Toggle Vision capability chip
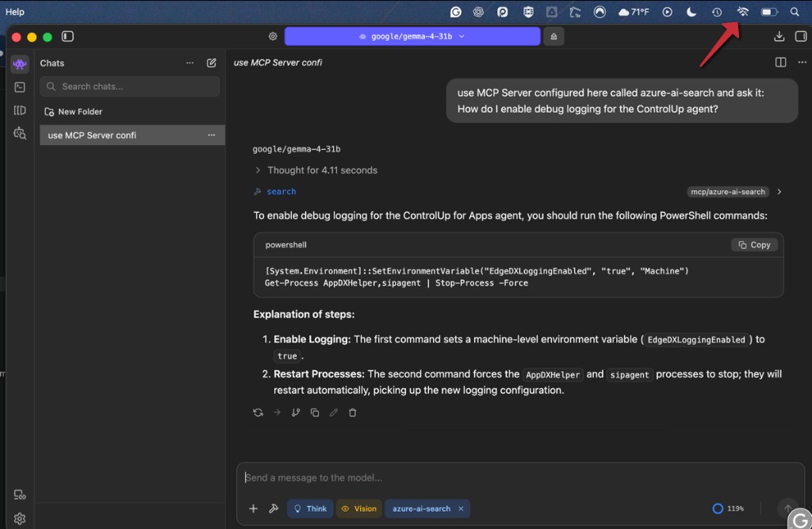Viewport: 812px width, 529px height. [359, 508]
